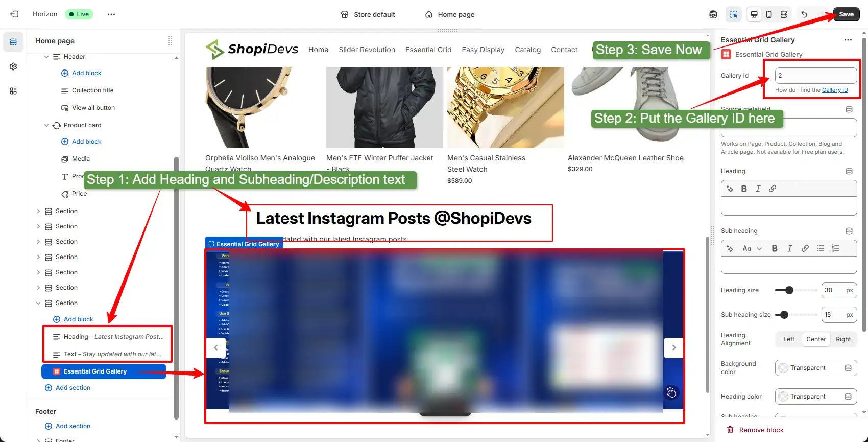The width and height of the screenshot is (868, 442).
Task: Add section under Footer group
Action: 67,426
